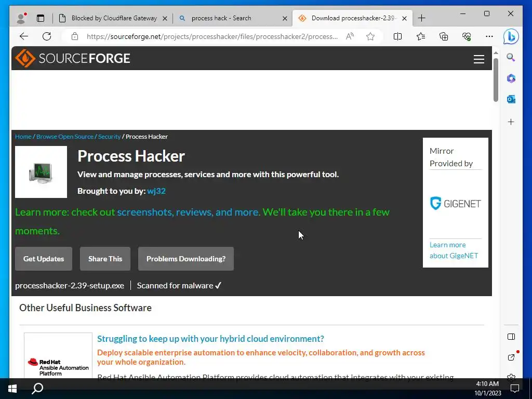
Task: Close the Blocked by Cloudflare Gateway tab
Action: pyautogui.click(x=165, y=18)
